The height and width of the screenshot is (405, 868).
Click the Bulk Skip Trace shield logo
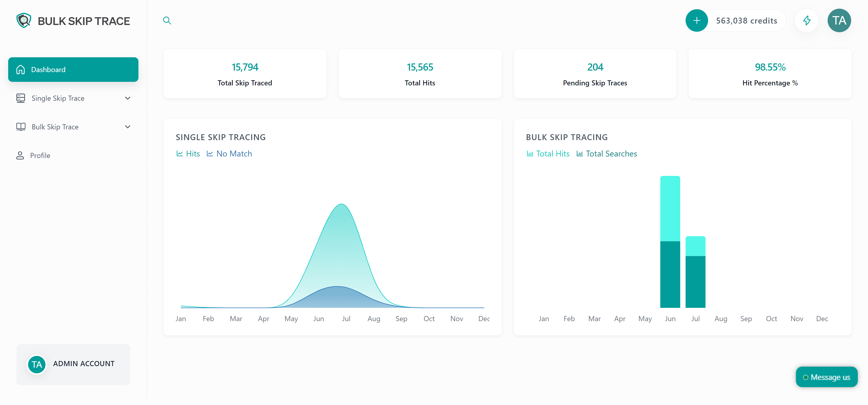tap(24, 20)
